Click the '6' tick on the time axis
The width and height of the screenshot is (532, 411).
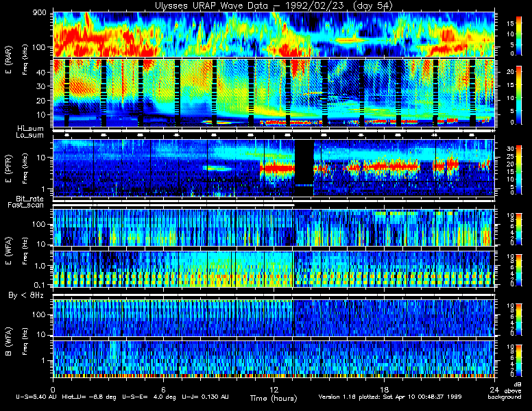[x=163, y=389]
